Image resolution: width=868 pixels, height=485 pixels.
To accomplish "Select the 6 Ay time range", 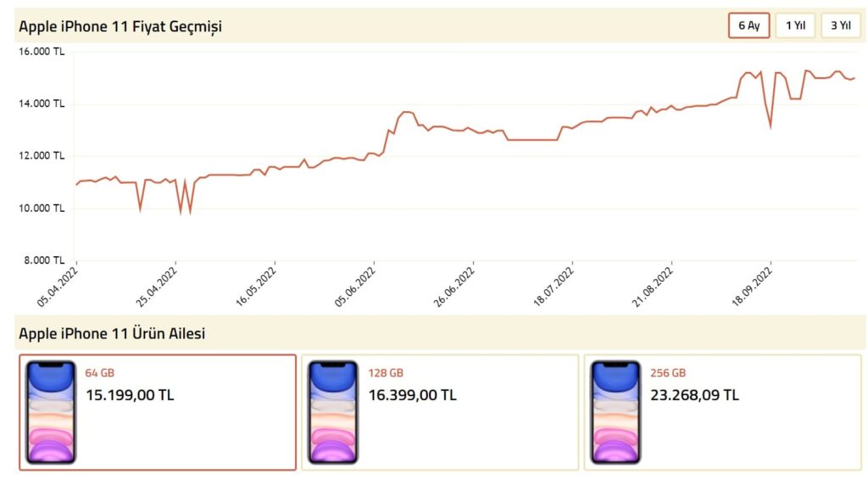I will [x=748, y=25].
